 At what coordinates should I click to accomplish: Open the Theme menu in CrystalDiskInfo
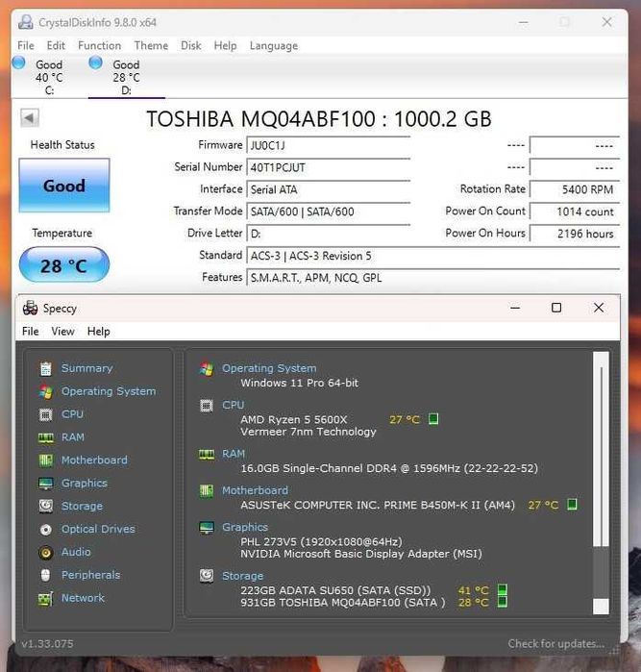[x=151, y=45]
